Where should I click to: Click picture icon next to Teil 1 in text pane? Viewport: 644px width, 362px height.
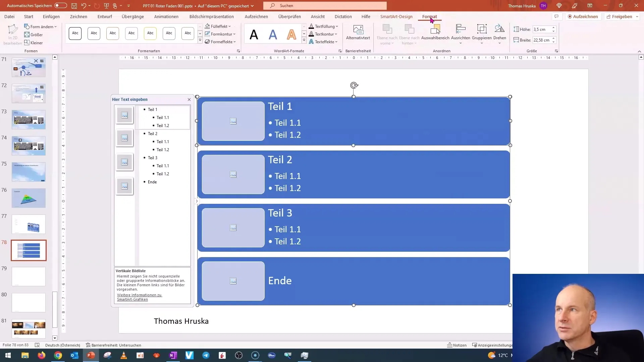(124, 115)
